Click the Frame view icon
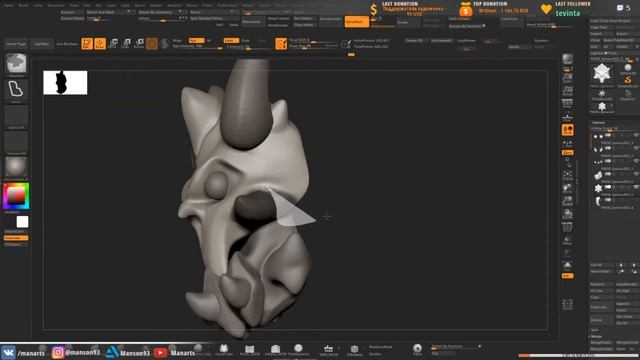This screenshot has height=360, width=640. coord(567,176)
